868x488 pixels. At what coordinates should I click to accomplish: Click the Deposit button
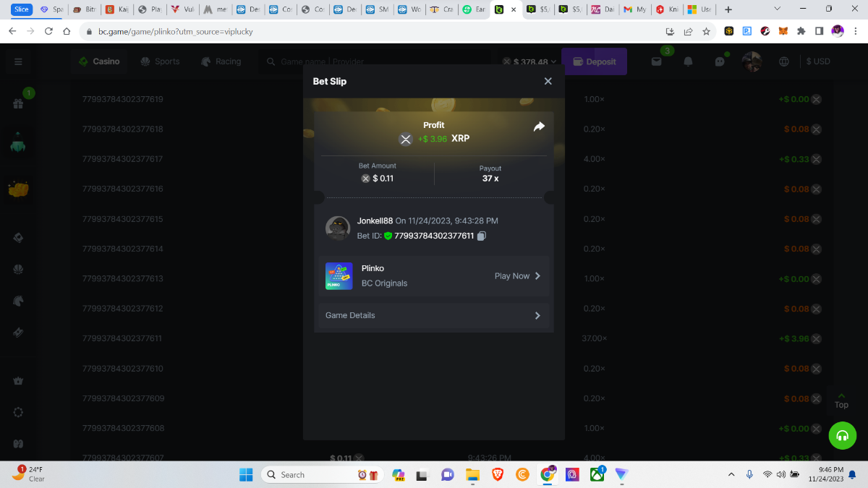(x=594, y=61)
